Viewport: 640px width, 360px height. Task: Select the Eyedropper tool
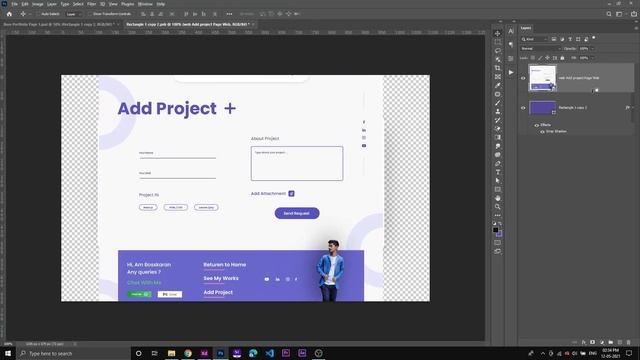[497, 85]
